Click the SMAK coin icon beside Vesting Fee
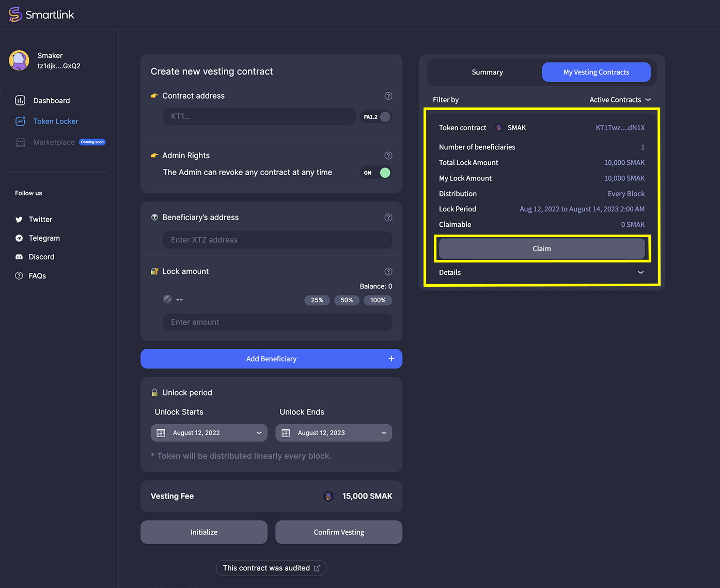720x588 pixels. (x=328, y=496)
